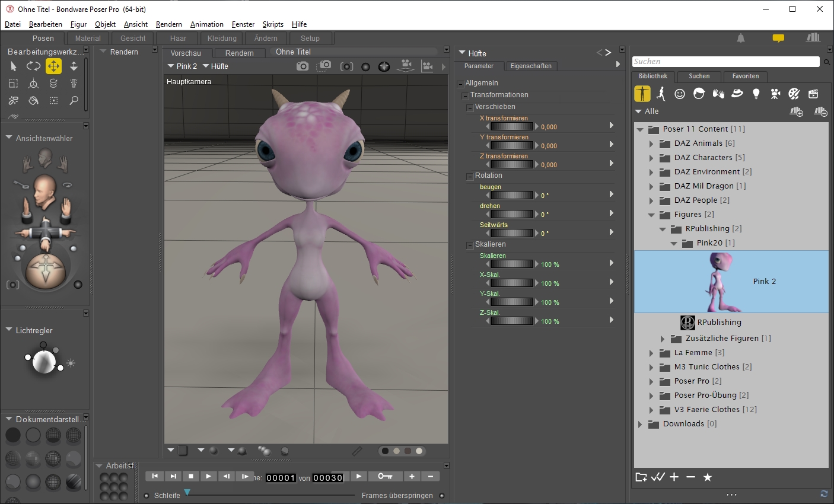The height and width of the screenshot is (504, 834).
Task: Collapse the Allgemein parameter group
Action: pos(460,84)
